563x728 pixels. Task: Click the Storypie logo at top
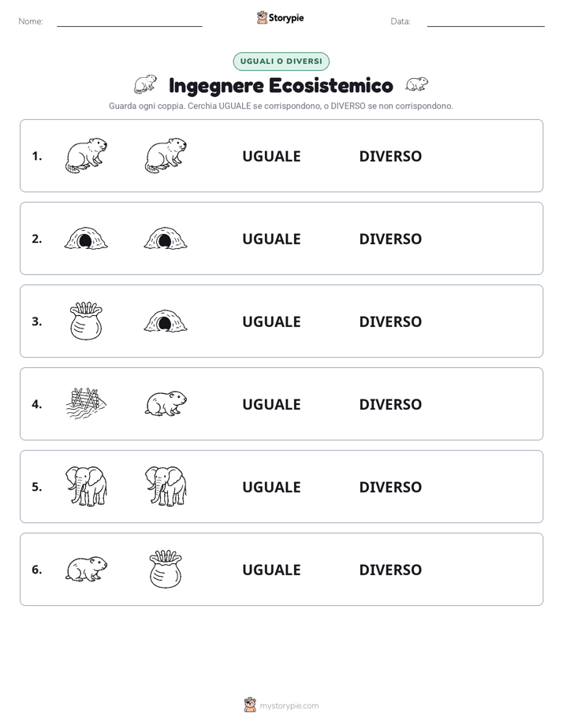point(281,17)
